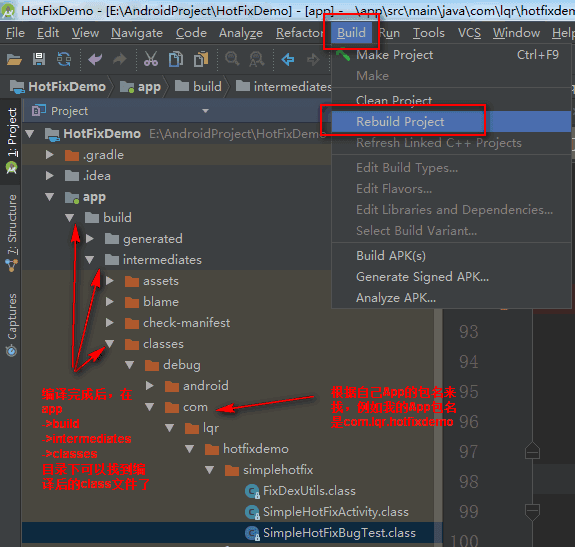Click the Undo arrow icon
Image resolution: width=575 pixels, height=547 pixels.
pyautogui.click(x=95, y=59)
